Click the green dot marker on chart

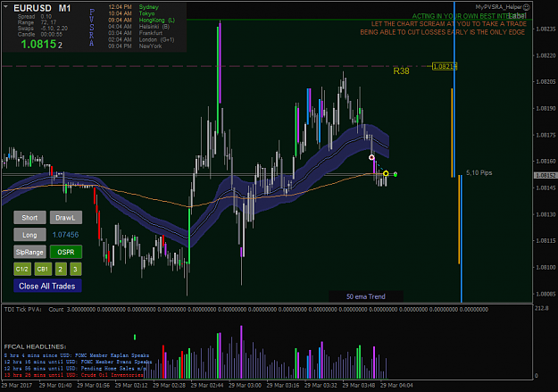tap(396, 174)
